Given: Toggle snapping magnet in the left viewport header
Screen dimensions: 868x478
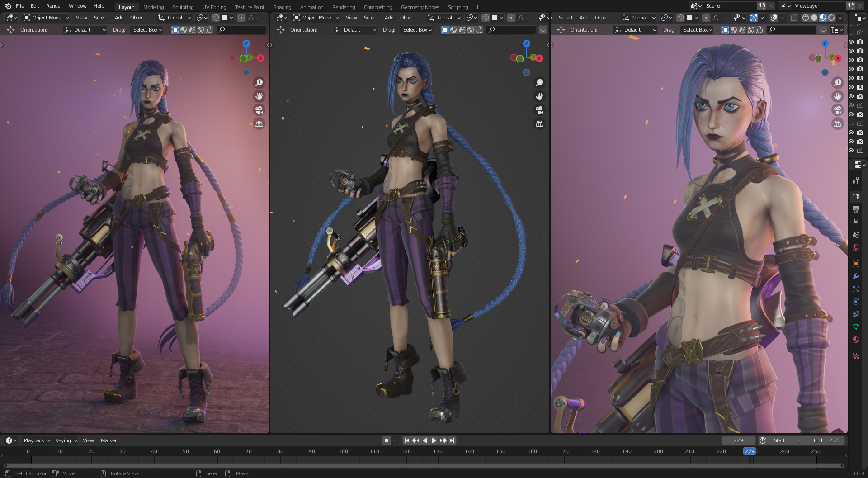Looking at the screenshot, I should coord(216,18).
